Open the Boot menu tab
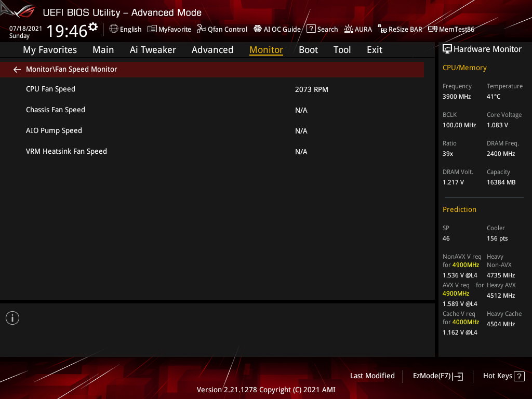The image size is (532, 399). [x=308, y=49]
